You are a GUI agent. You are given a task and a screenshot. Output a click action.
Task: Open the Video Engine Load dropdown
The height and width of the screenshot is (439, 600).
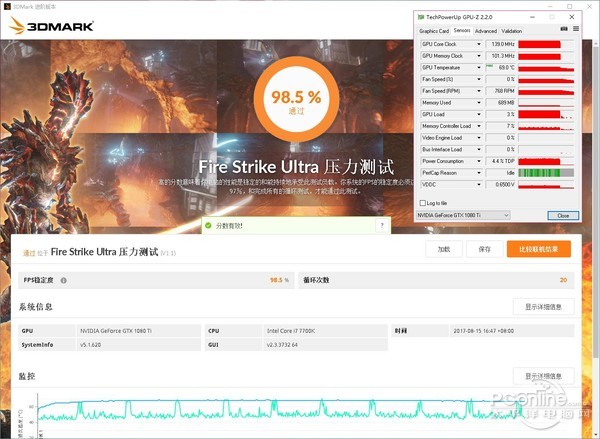(478, 138)
